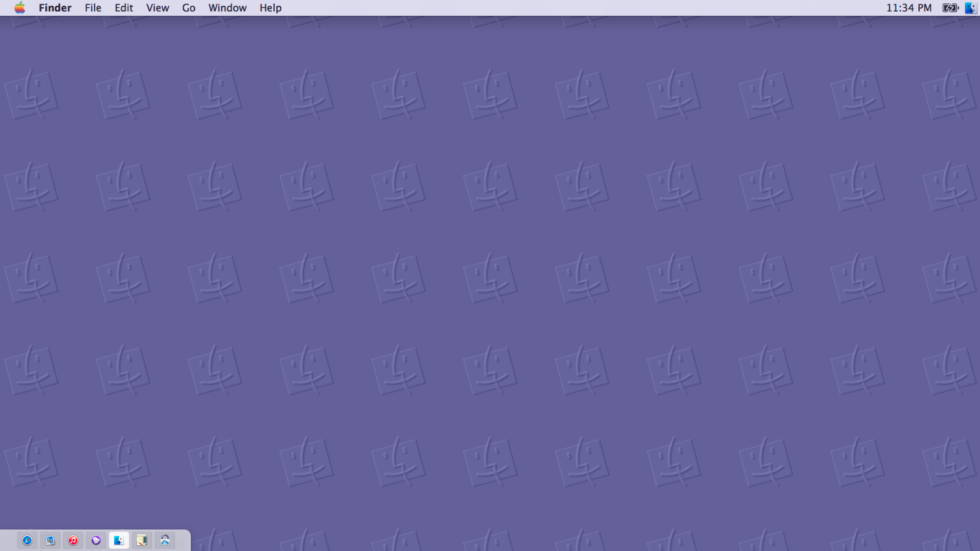
Task: Launch iTunes from the dock
Action: click(x=73, y=540)
